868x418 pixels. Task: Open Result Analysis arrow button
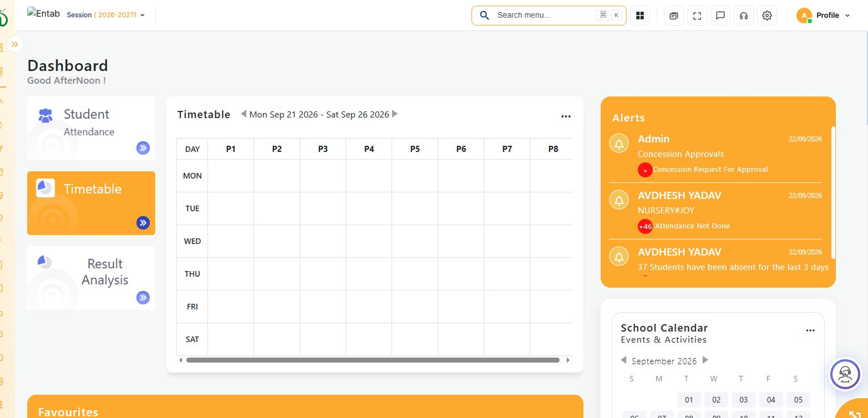click(x=143, y=298)
